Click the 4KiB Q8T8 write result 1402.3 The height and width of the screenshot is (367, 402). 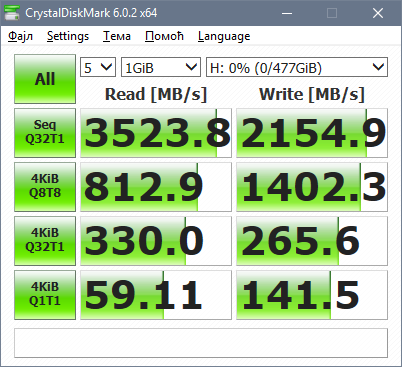click(x=312, y=187)
